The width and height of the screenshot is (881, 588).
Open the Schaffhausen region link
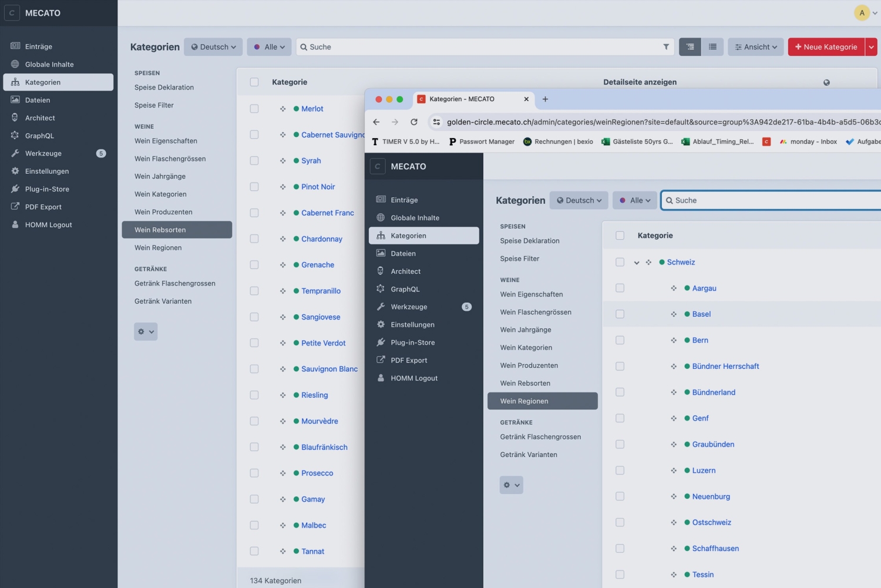click(x=715, y=549)
